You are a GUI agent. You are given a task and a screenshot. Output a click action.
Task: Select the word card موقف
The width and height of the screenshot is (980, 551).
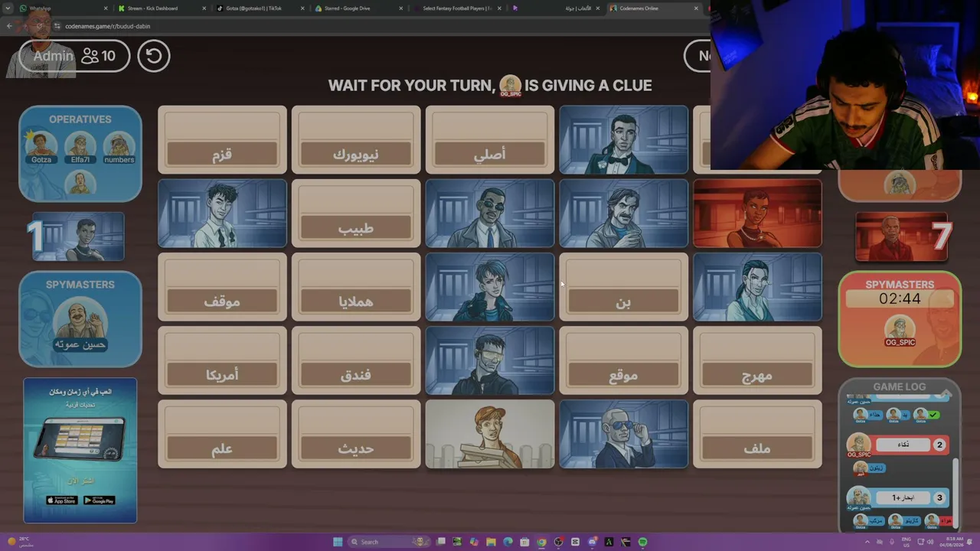(222, 287)
